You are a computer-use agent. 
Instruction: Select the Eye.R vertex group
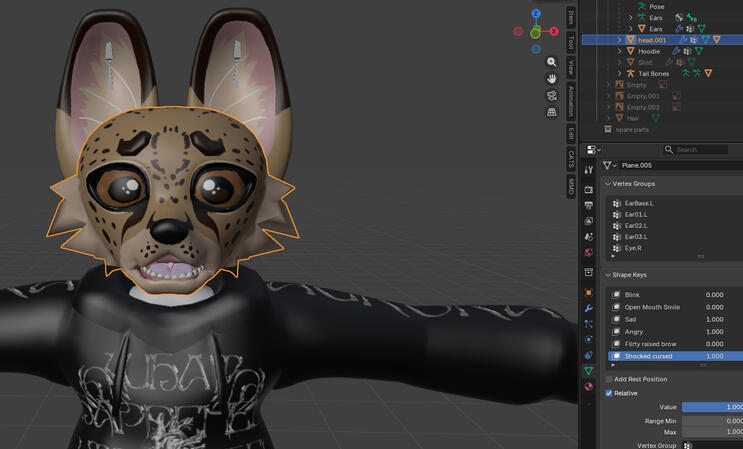(x=675, y=248)
